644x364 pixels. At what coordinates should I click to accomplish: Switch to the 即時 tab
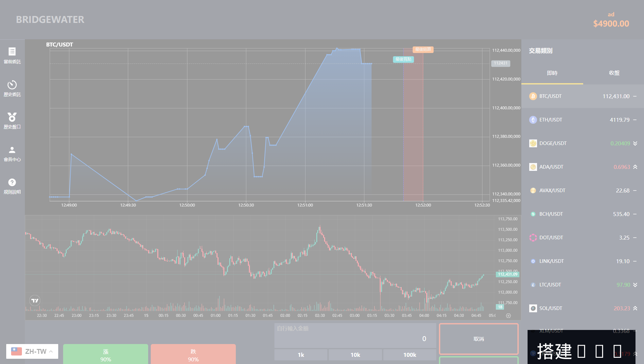tap(552, 73)
